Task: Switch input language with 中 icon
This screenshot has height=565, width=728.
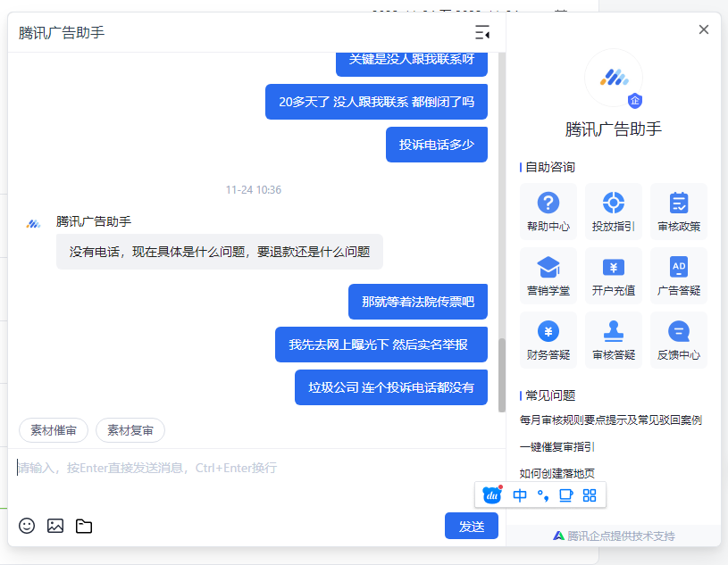Action: click(520, 495)
